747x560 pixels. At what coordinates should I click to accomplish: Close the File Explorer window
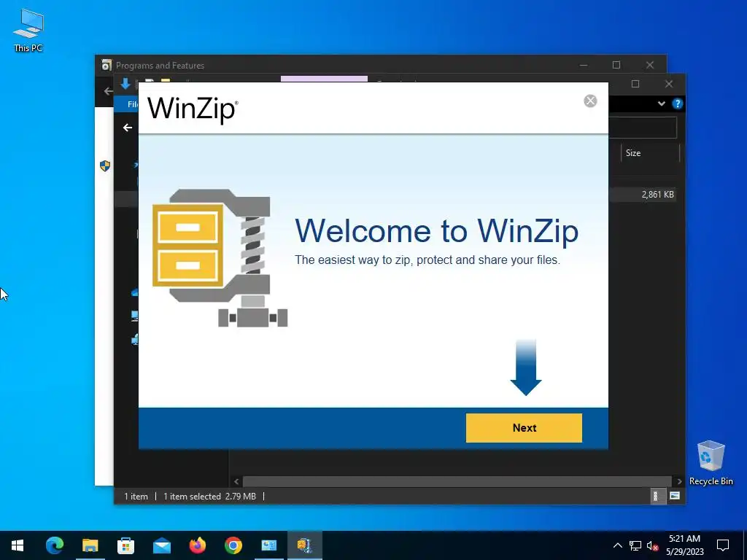coord(669,84)
